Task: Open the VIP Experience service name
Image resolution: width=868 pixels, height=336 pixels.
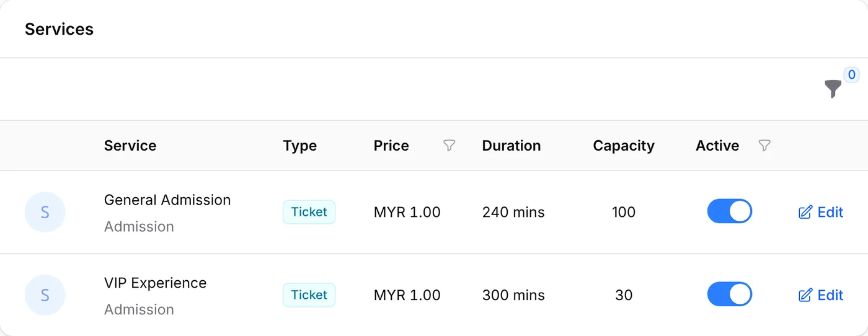Action: click(x=156, y=283)
